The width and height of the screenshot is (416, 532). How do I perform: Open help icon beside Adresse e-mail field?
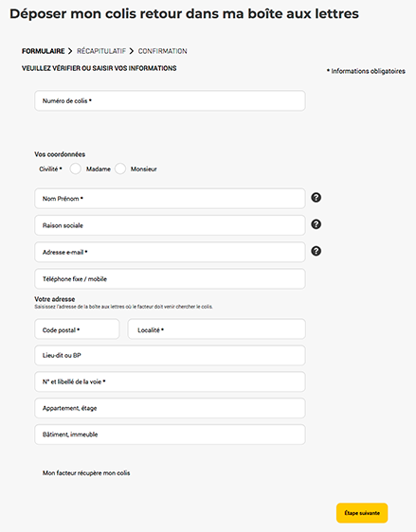coord(316,251)
